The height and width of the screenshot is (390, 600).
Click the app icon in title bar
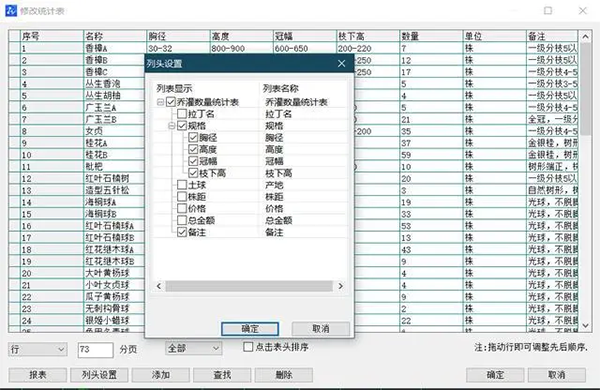click(x=11, y=11)
